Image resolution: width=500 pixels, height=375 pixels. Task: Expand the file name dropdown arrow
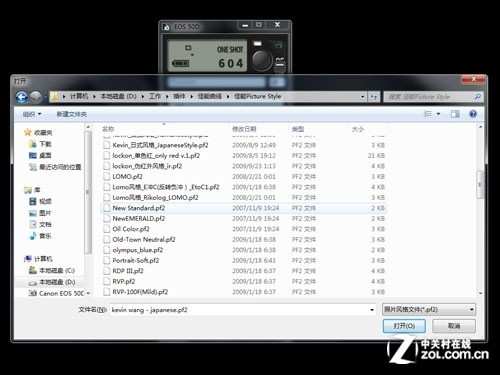pyautogui.click(x=372, y=310)
